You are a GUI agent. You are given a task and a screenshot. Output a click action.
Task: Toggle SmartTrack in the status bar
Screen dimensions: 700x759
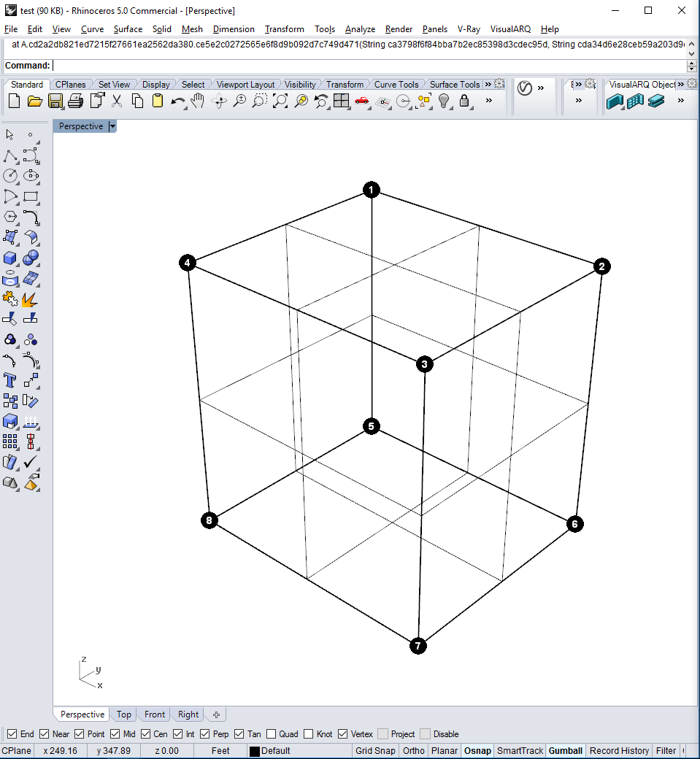(x=520, y=751)
